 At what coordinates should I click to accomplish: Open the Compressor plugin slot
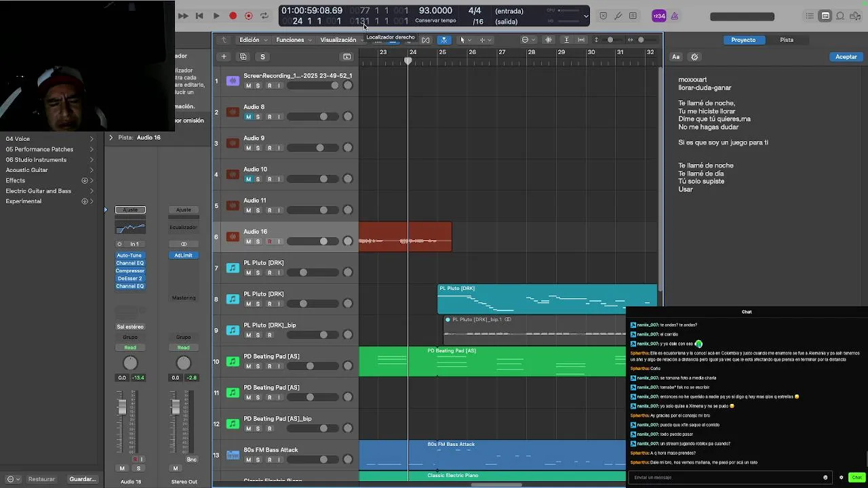pyautogui.click(x=130, y=271)
